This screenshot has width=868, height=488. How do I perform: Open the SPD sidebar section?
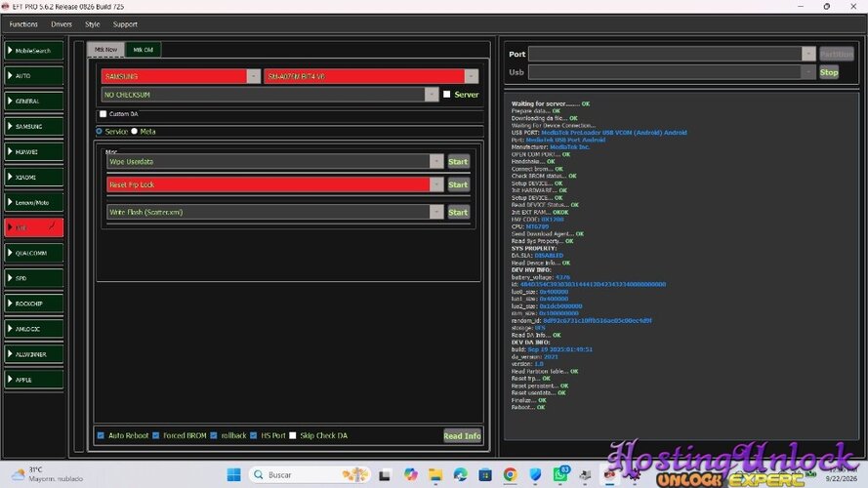34,278
